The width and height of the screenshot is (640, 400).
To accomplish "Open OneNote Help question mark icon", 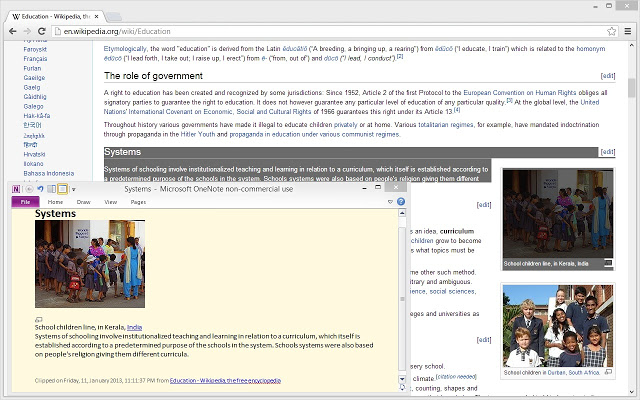I will (x=401, y=202).
